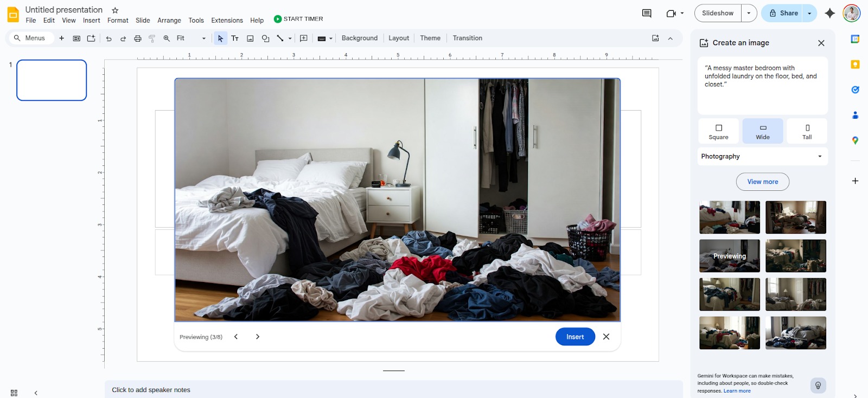868x398 pixels.
Task: Click the blue Insert button
Action: (x=575, y=337)
